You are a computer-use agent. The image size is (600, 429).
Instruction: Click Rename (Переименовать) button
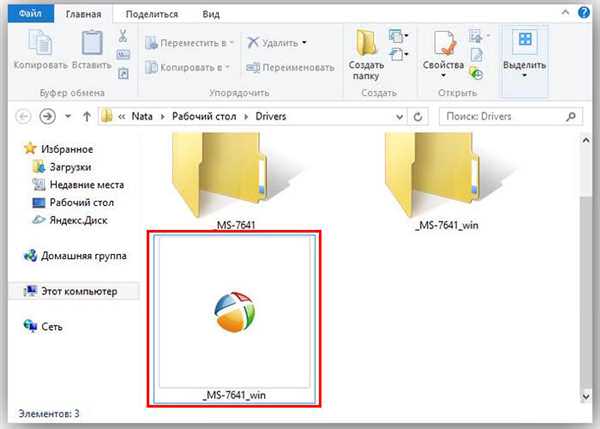tap(290, 68)
